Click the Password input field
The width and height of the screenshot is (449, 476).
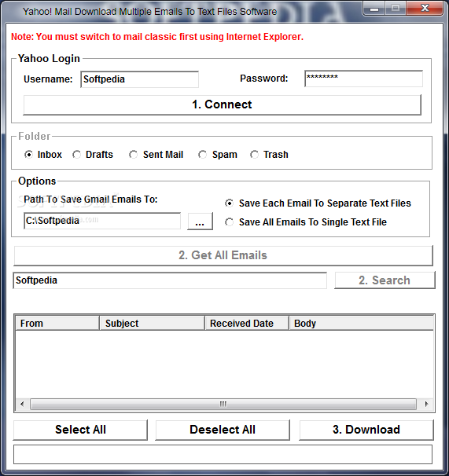point(363,79)
